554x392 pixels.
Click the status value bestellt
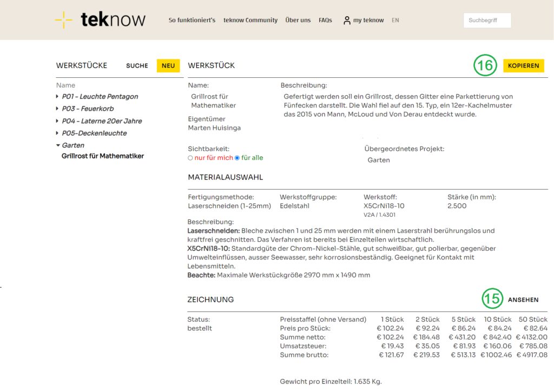(x=200, y=328)
